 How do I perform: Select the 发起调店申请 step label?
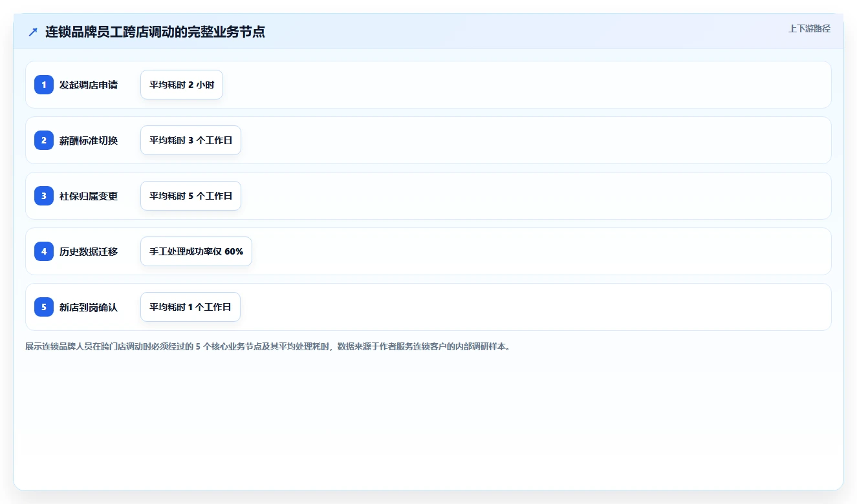click(89, 85)
